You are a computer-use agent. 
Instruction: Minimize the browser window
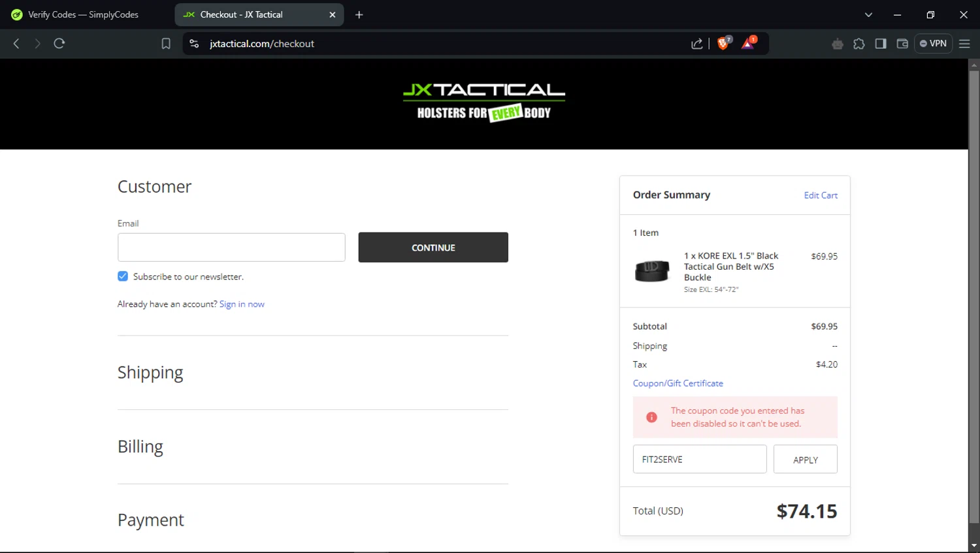[x=897, y=14]
